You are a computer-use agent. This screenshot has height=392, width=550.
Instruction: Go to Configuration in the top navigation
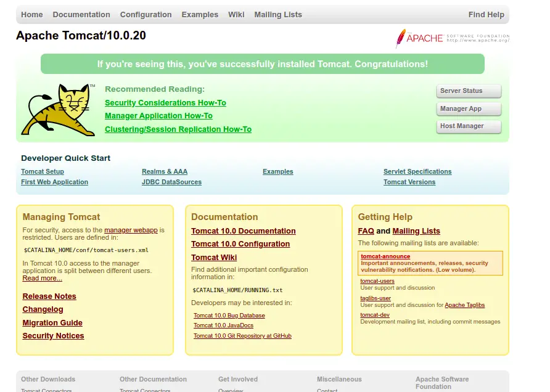(146, 15)
